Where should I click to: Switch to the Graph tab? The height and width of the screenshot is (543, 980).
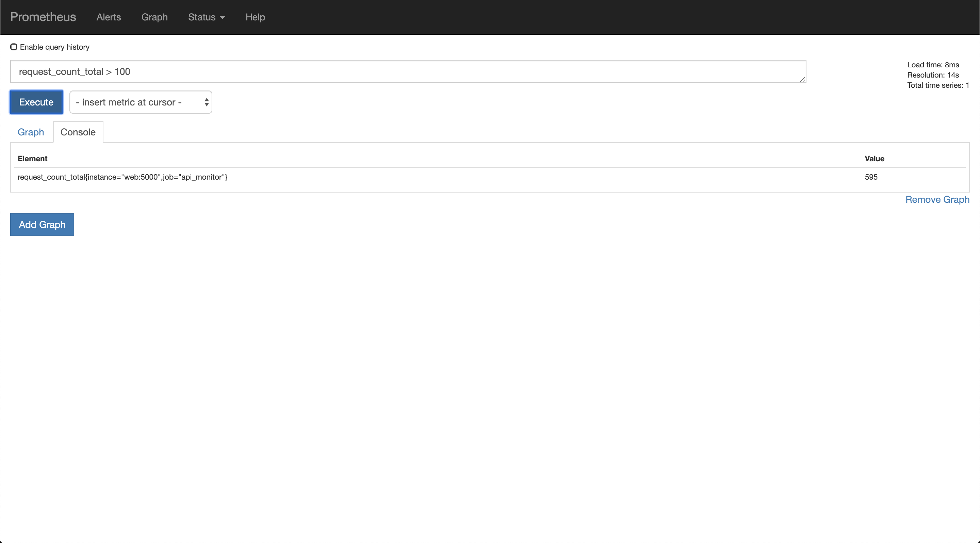[x=31, y=132]
